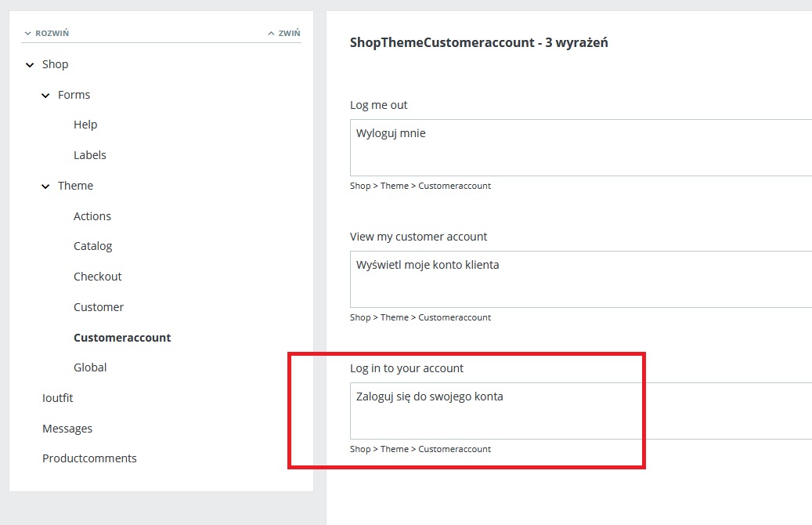Image resolution: width=812 pixels, height=525 pixels.
Task: Open Productcomments translations
Action: (x=89, y=458)
